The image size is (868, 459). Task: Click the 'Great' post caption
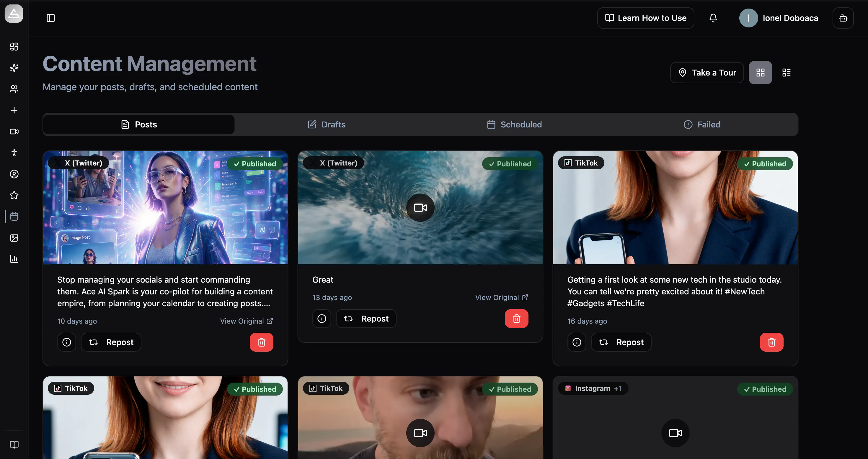(x=323, y=280)
